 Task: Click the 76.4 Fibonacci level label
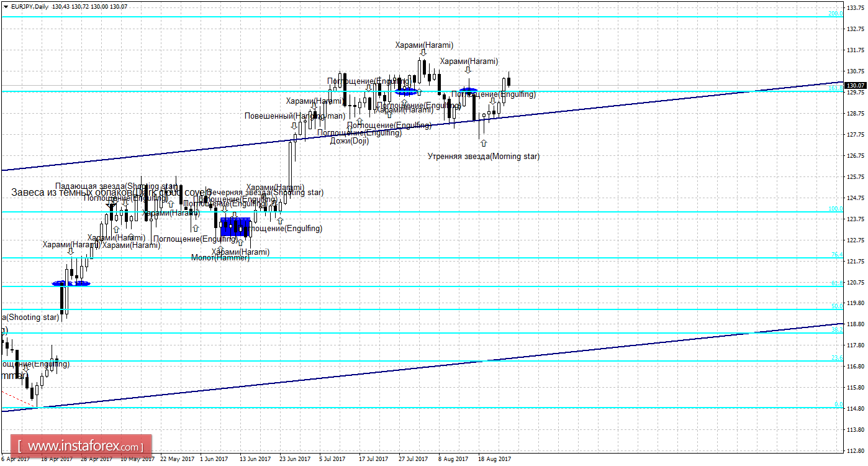tap(837, 255)
